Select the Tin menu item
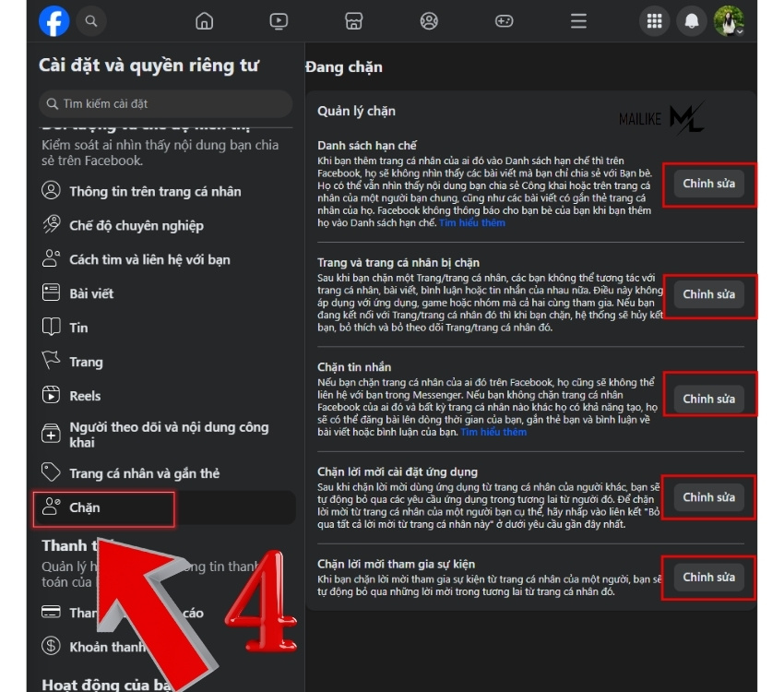Viewport: 784px width, 692px height. [78, 328]
